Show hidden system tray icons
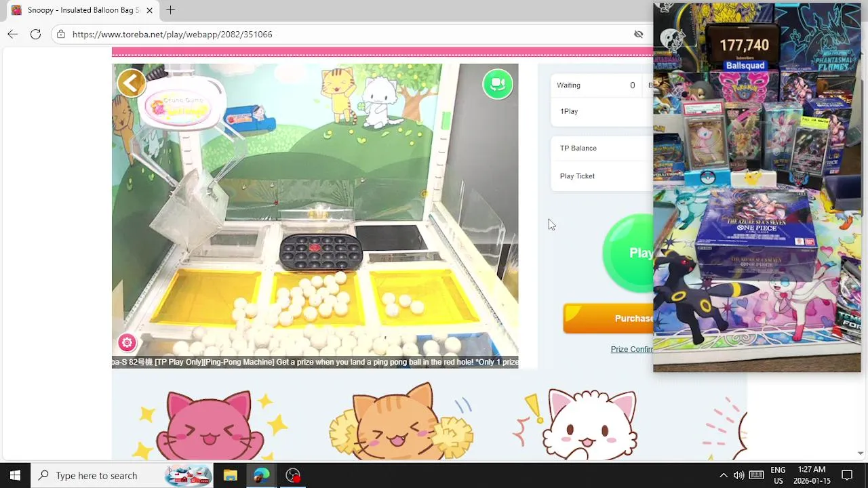 [724, 475]
